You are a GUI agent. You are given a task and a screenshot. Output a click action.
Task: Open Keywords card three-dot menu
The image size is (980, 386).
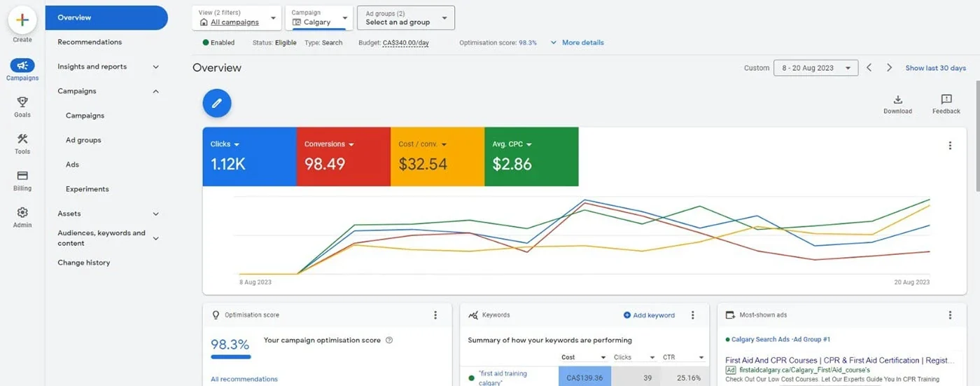tap(692, 315)
